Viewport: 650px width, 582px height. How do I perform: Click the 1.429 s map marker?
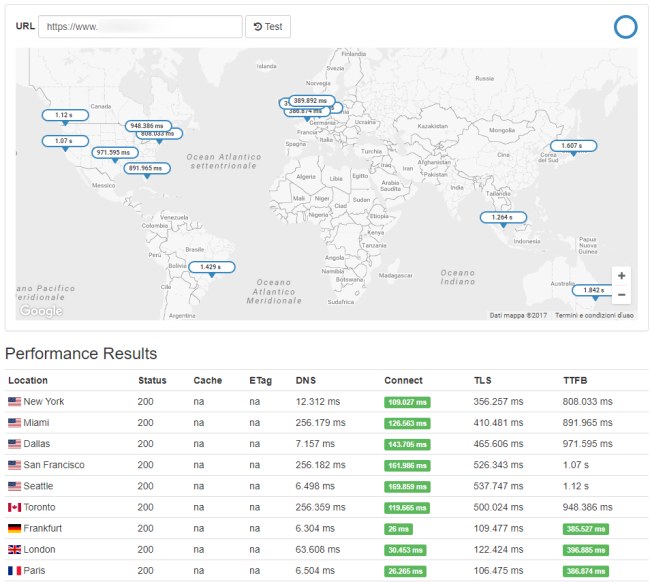coord(211,267)
